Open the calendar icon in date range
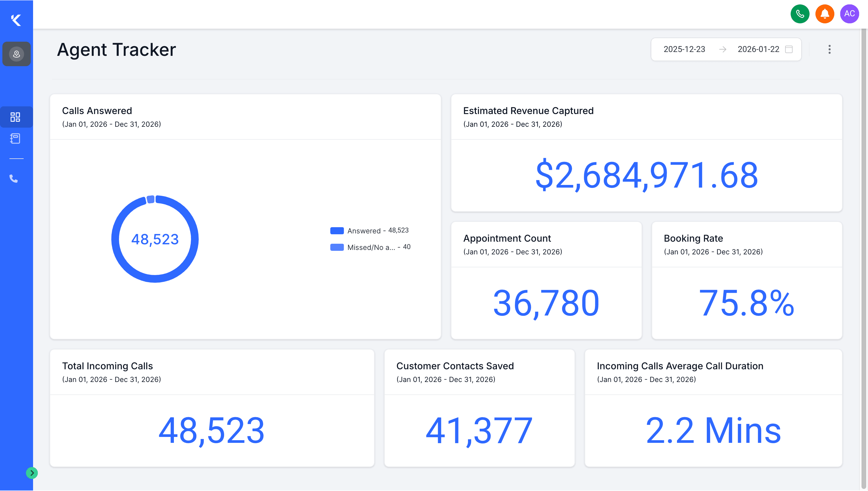This screenshot has height=491, width=868. [789, 49]
